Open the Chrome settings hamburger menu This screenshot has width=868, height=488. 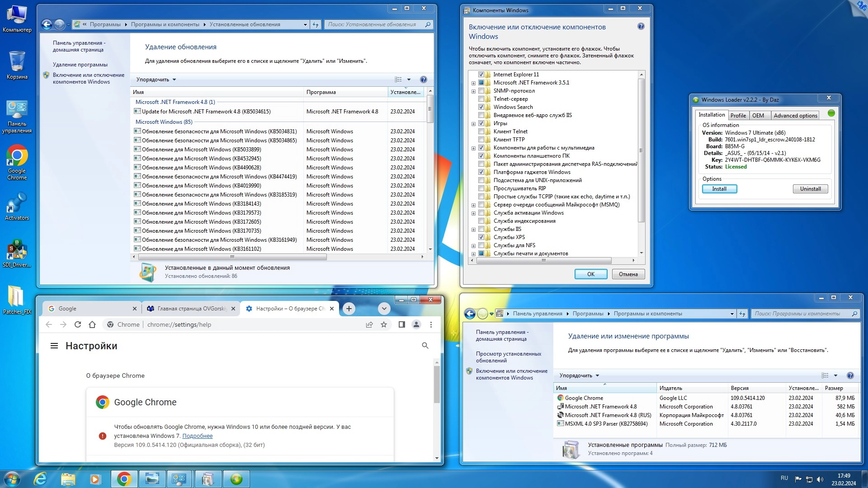(x=54, y=346)
